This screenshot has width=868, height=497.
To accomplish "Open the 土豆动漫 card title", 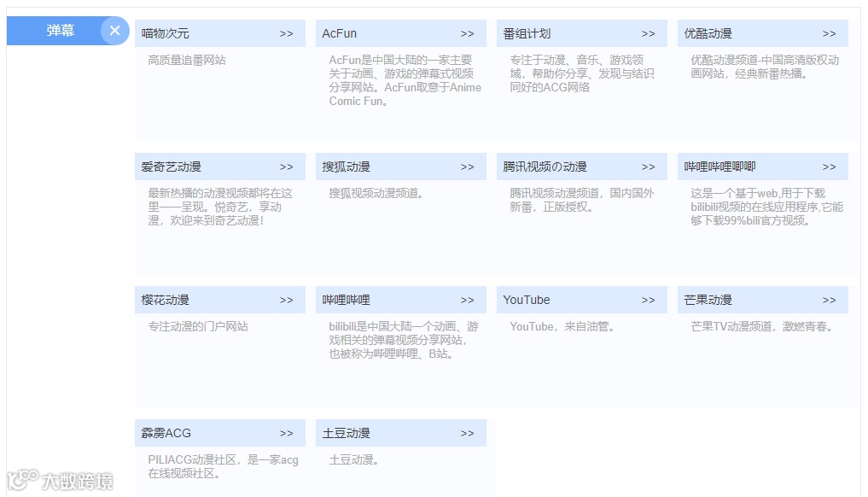I will click(x=346, y=433).
